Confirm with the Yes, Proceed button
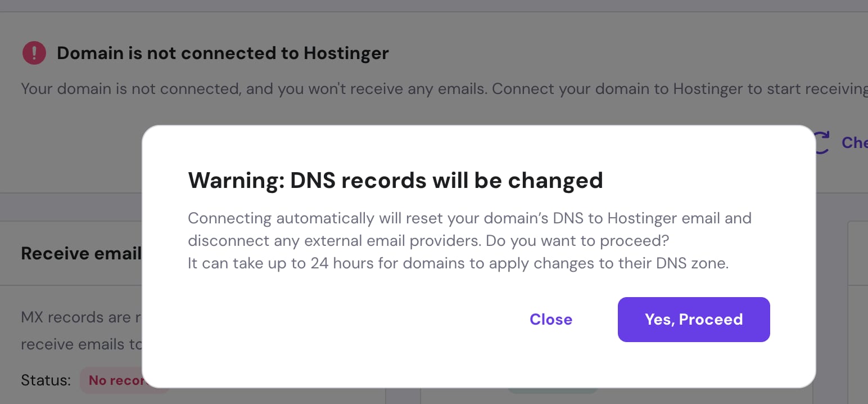 [x=694, y=320]
